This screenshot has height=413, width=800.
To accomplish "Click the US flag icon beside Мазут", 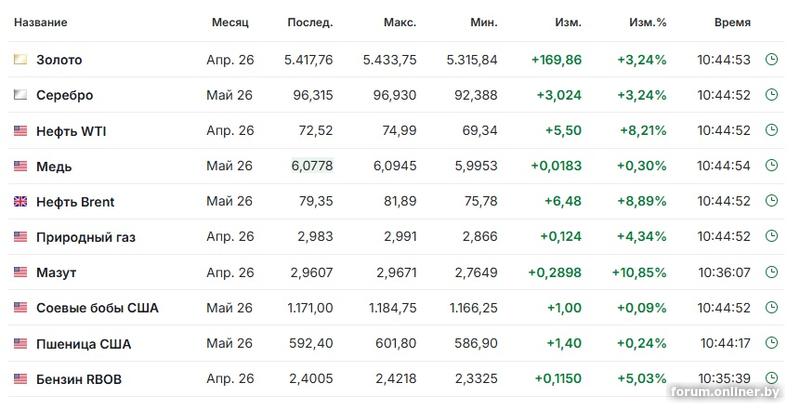I will pos(20,272).
